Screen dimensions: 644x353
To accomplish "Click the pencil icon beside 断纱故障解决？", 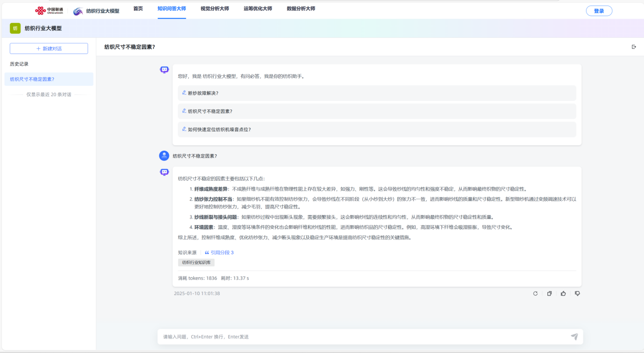I will 184,93.
